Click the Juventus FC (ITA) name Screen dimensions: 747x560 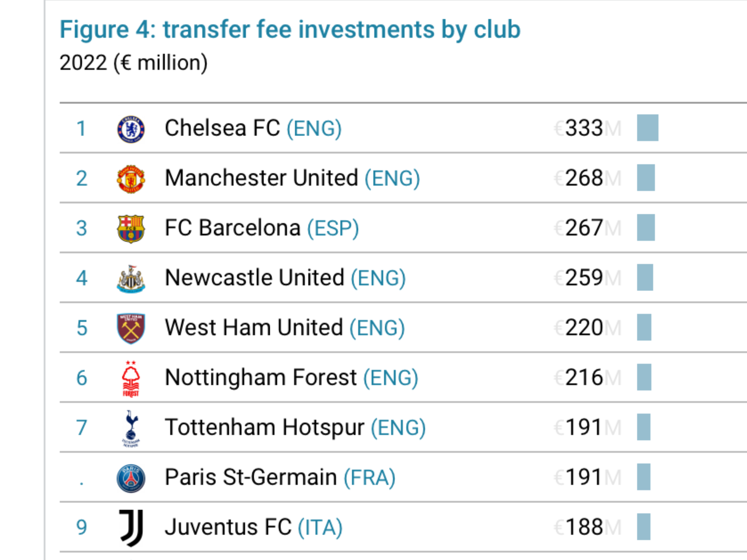pos(253,528)
